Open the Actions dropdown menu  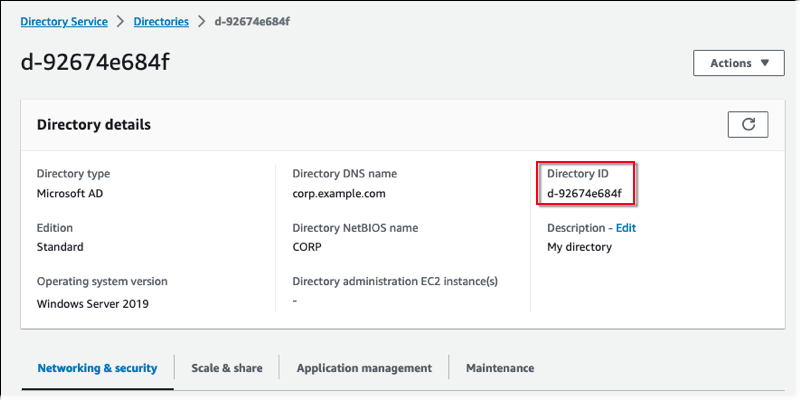coord(739,63)
